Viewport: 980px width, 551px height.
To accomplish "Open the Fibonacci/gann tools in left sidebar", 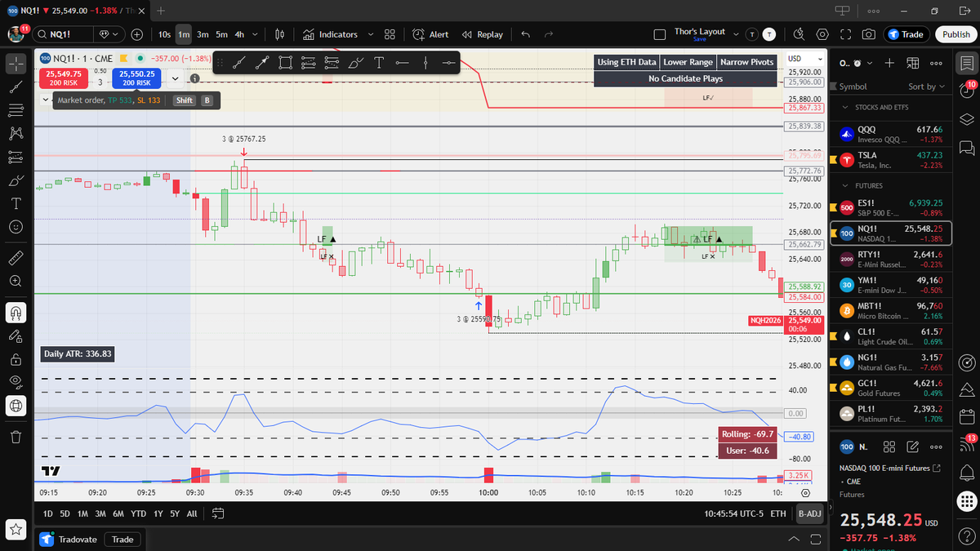I will pyautogui.click(x=16, y=110).
